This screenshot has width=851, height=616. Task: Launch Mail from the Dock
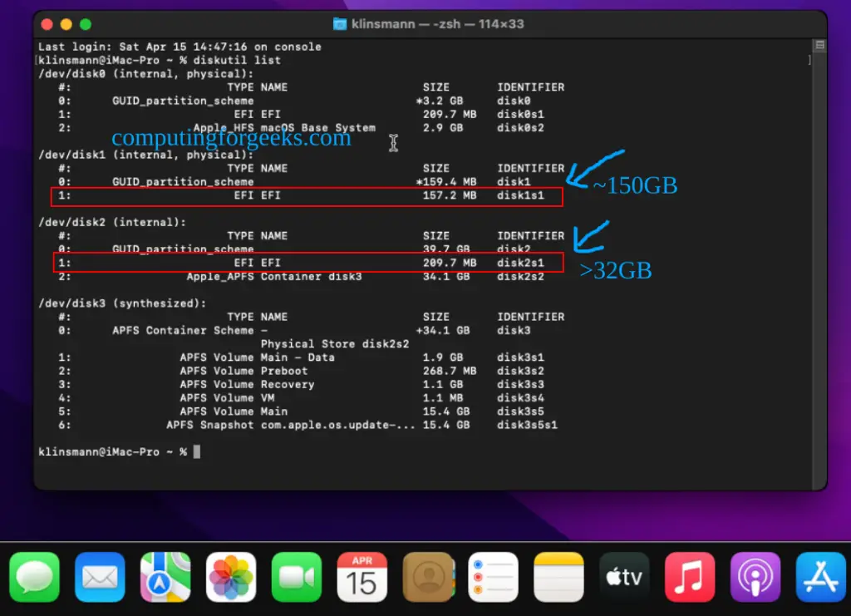tap(100, 577)
